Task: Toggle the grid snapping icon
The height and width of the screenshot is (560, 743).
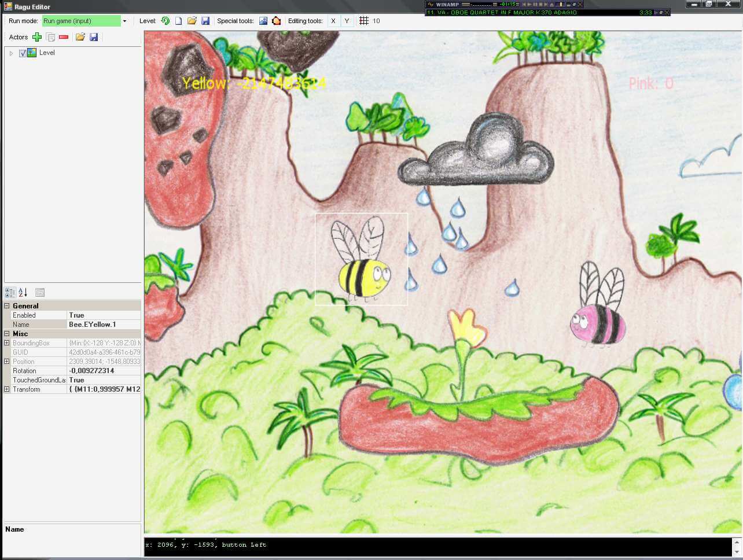Action: [364, 21]
